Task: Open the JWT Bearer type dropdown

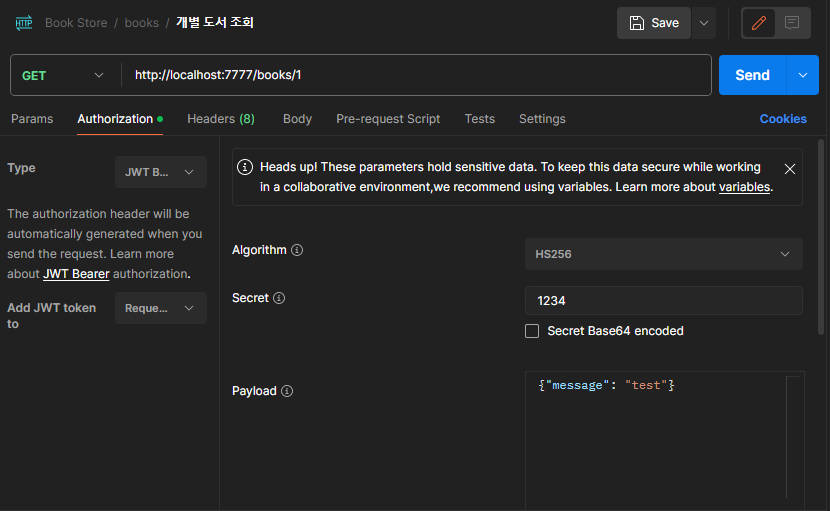Action: pos(160,172)
